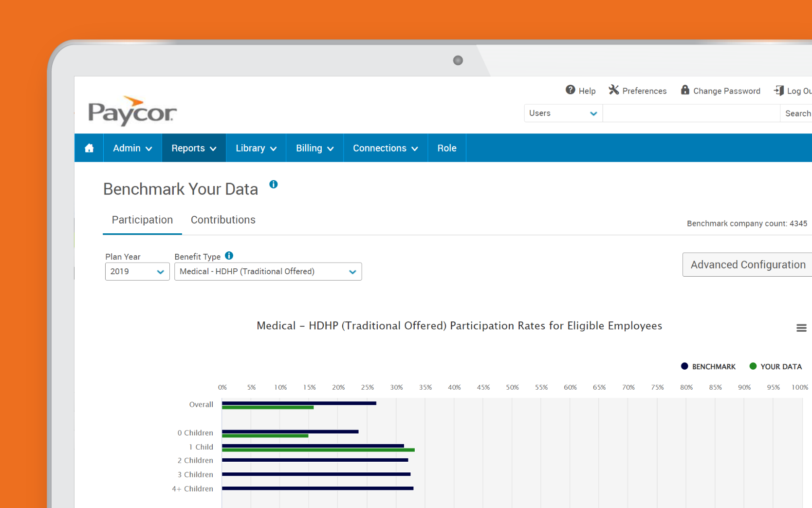812x508 pixels.
Task: Click the 1 Child benchmark bar
Action: [x=313, y=446]
